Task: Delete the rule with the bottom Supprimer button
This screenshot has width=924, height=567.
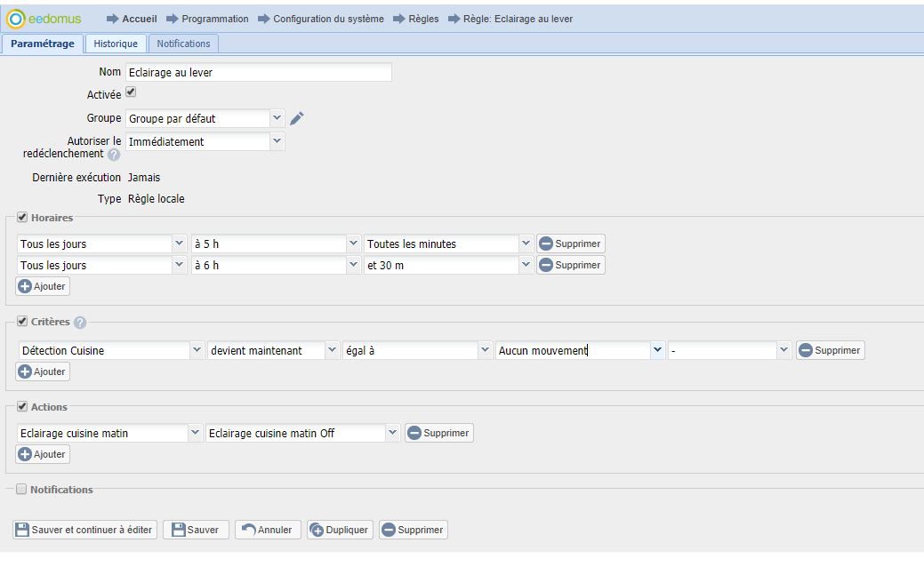Action: point(414,530)
